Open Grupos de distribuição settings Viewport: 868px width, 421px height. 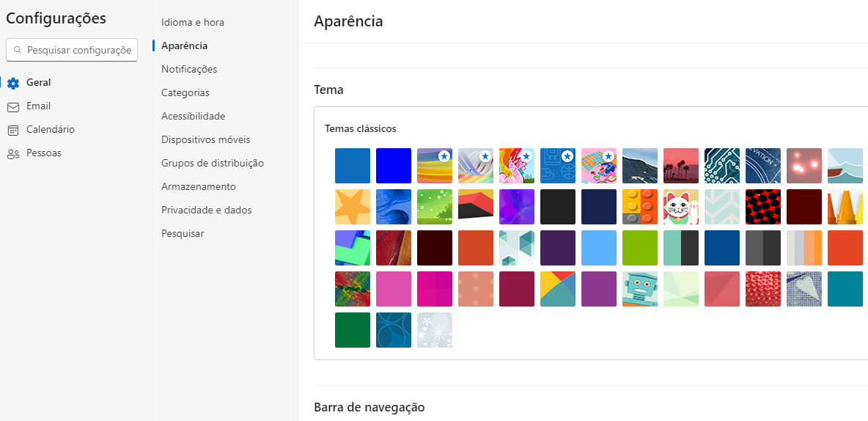tap(212, 163)
